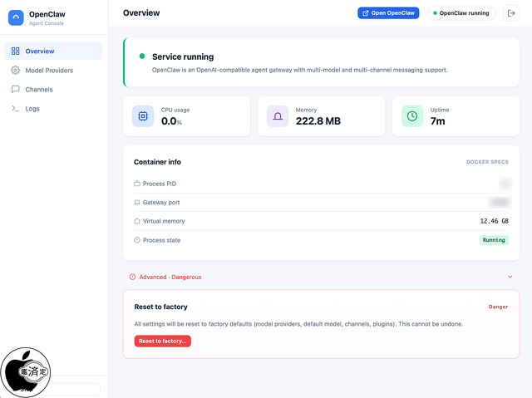Click the Memory card icon
The height and width of the screenshot is (398, 532).
pyautogui.click(x=278, y=116)
